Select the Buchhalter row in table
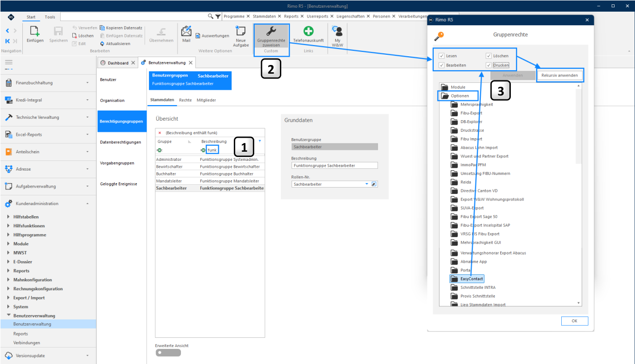635x364 pixels. click(x=210, y=174)
